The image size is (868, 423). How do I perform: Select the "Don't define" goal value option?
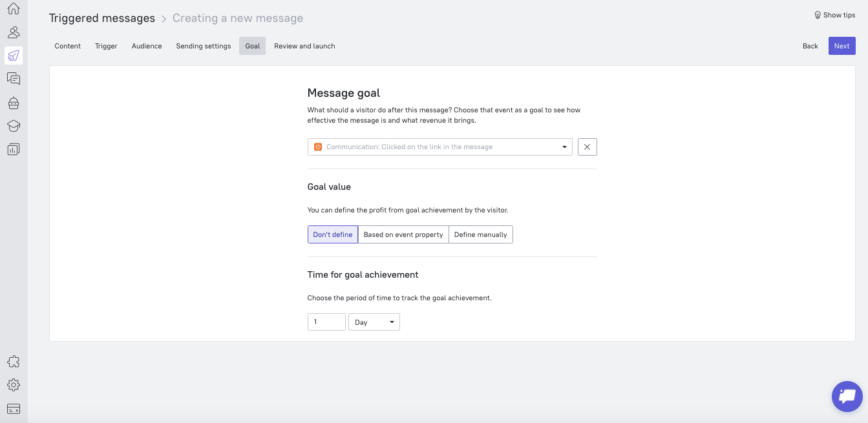333,234
